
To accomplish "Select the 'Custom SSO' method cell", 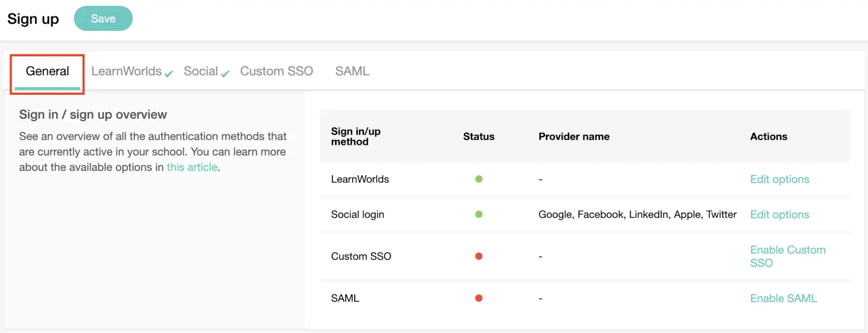I will pyautogui.click(x=361, y=256).
